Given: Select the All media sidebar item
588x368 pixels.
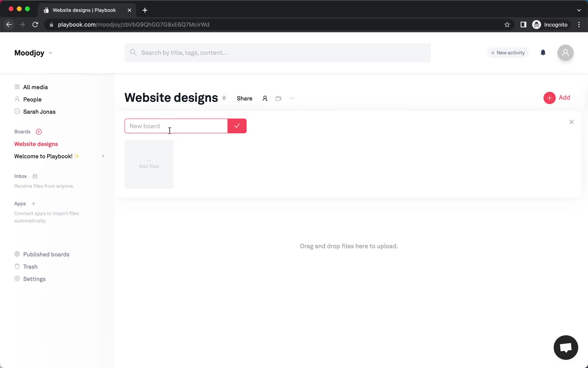Looking at the screenshot, I should tap(36, 87).
